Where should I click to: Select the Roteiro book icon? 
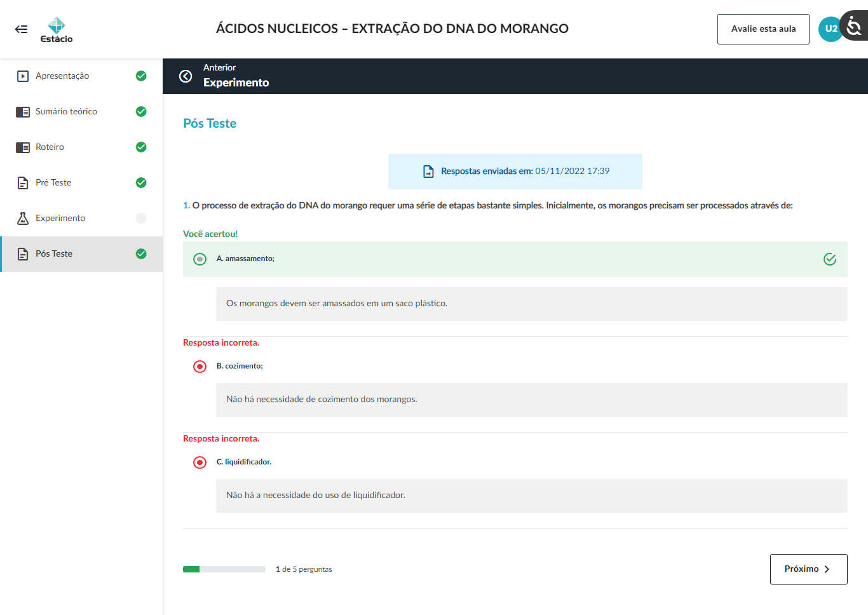(x=23, y=147)
